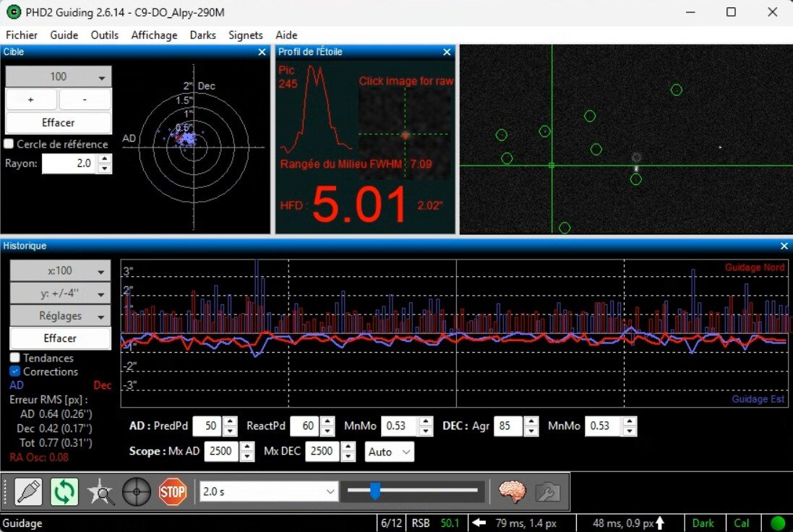This screenshot has width=793, height=532.
Task: Open camera settings wrench icon
Action: (x=547, y=492)
